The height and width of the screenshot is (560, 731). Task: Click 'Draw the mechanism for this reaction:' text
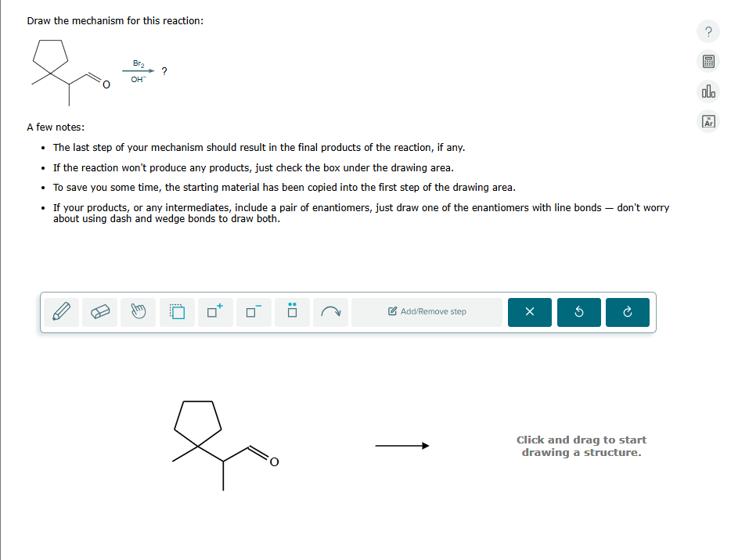115,21
